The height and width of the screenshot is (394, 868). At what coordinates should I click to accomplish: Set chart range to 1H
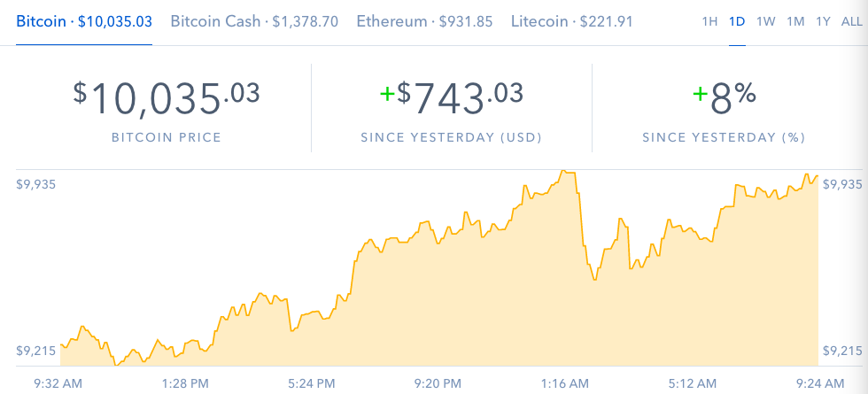point(709,21)
